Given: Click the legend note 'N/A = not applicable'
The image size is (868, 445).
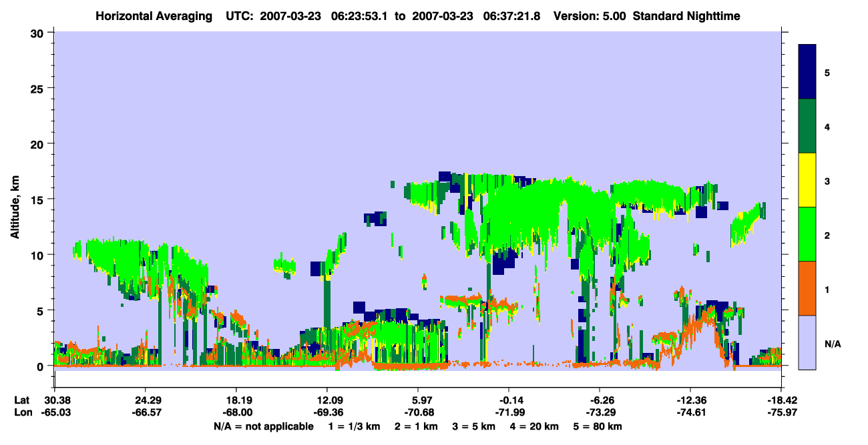Looking at the screenshot, I should coord(263,426).
